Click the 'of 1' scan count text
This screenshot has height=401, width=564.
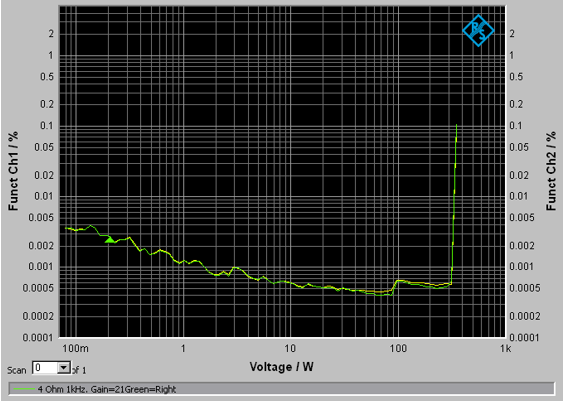[79, 370]
